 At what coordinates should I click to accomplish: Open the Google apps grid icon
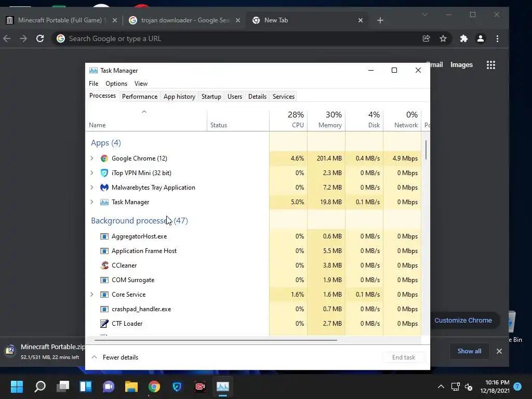(491, 65)
